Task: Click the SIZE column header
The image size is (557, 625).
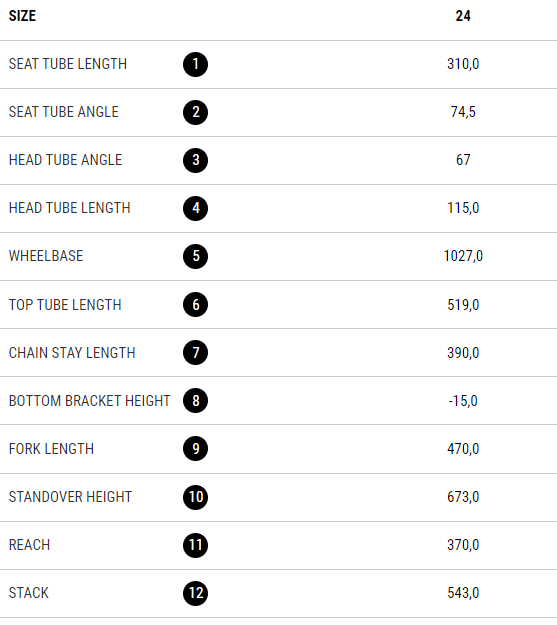Action: [x=22, y=16]
